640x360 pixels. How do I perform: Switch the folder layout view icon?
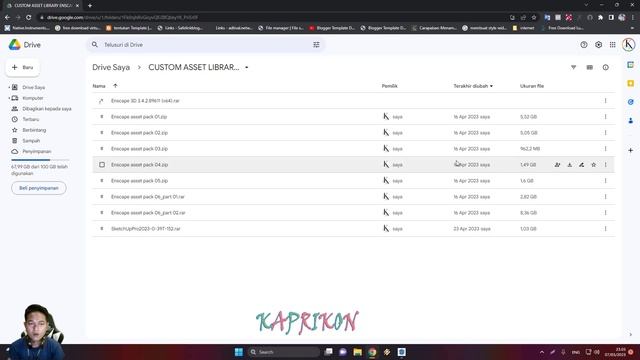point(590,67)
